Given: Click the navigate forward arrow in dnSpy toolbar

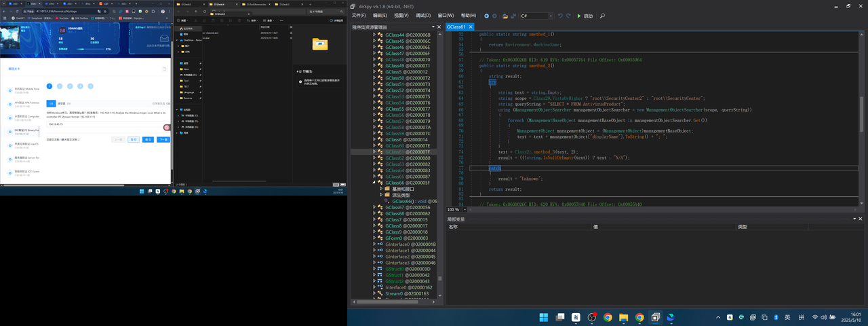Looking at the screenshot, I should 494,16.
